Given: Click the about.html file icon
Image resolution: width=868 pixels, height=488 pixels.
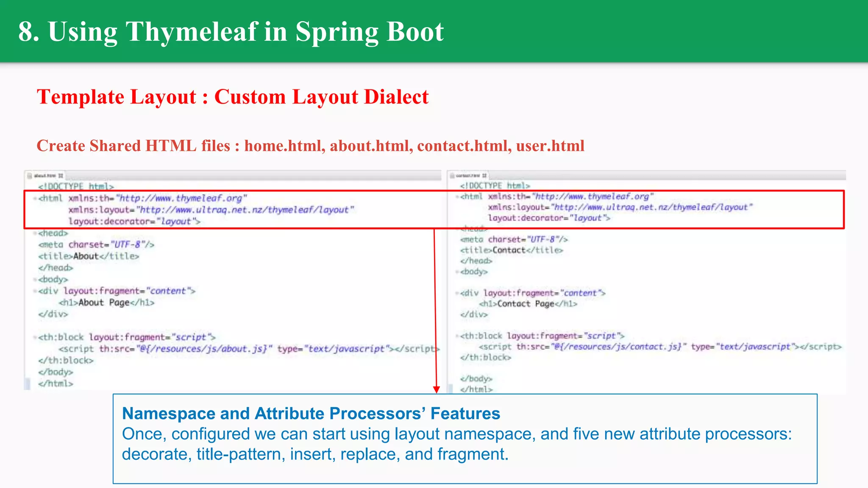Looking at the screenshot, I should pos(30,175).
